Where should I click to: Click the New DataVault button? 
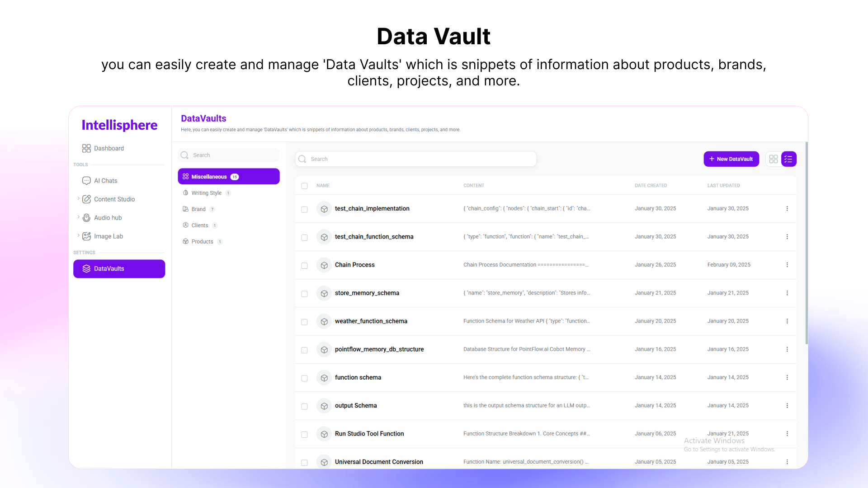click(x=731, y=159)
